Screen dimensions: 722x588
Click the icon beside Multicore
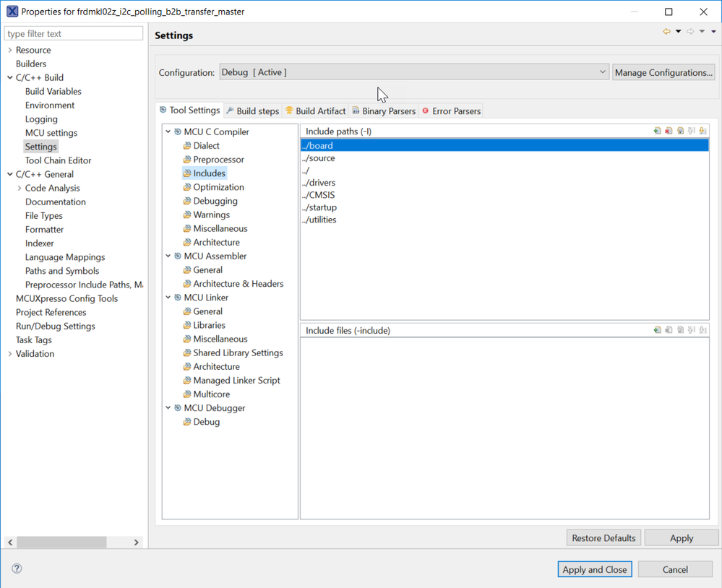click(x=187, y=394)
